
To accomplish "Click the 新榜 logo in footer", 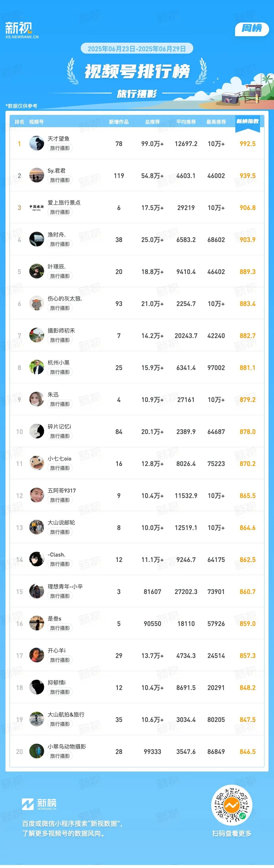I will [39, 804].
